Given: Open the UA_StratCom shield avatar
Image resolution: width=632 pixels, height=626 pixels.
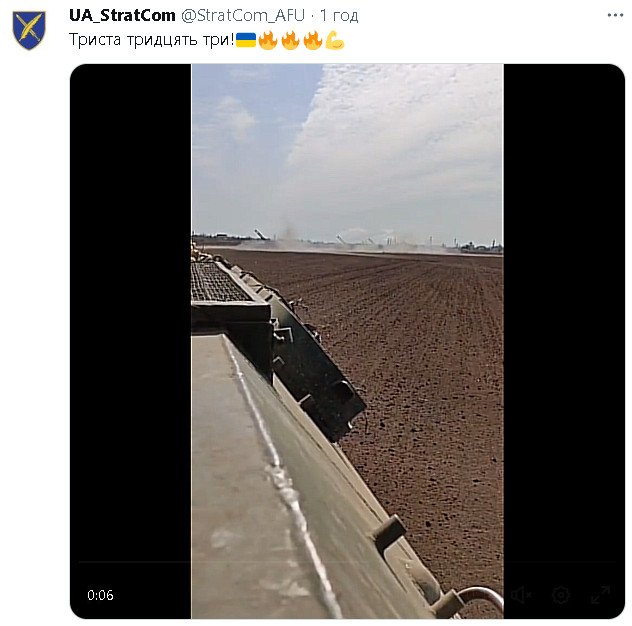Looking at the screenshot, I should 29,31.
